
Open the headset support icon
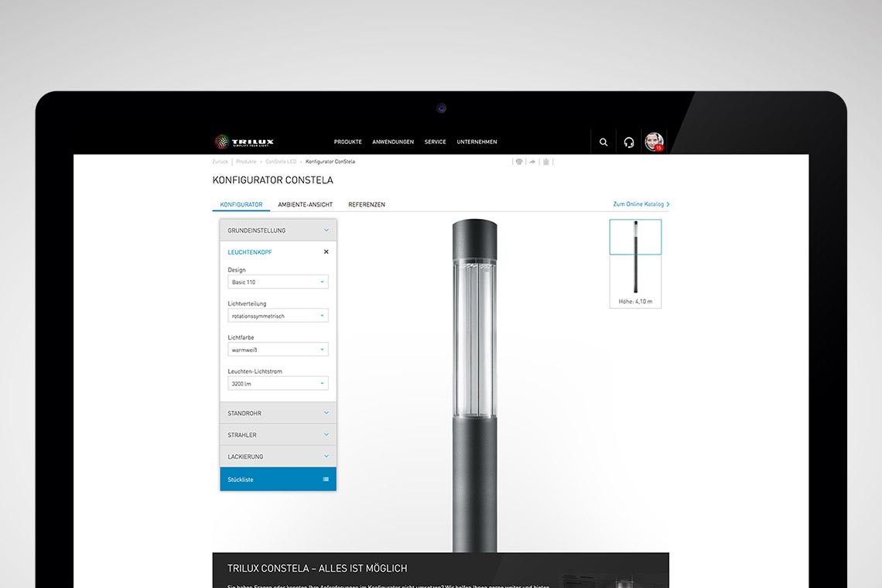(629, 142)
